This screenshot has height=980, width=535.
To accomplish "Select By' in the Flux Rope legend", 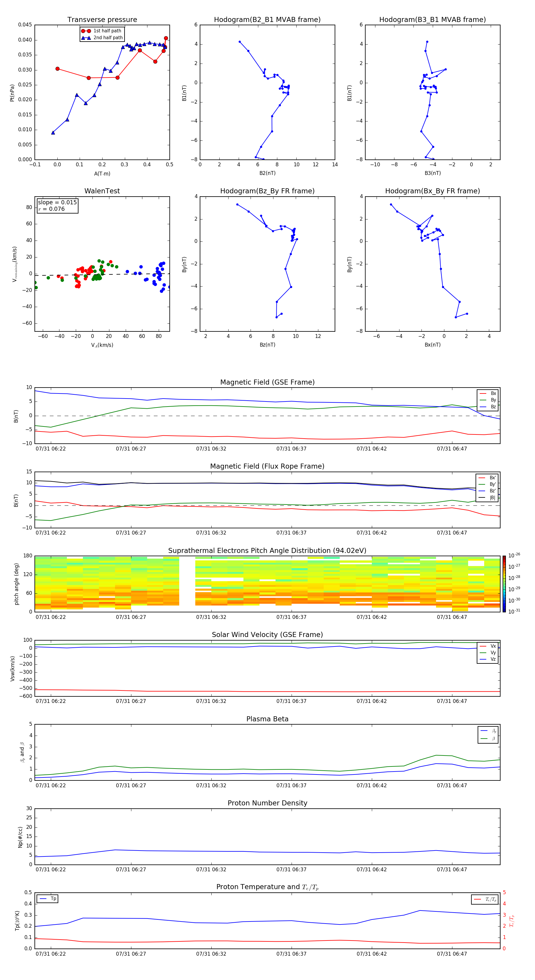I will (x=487, y=484).
